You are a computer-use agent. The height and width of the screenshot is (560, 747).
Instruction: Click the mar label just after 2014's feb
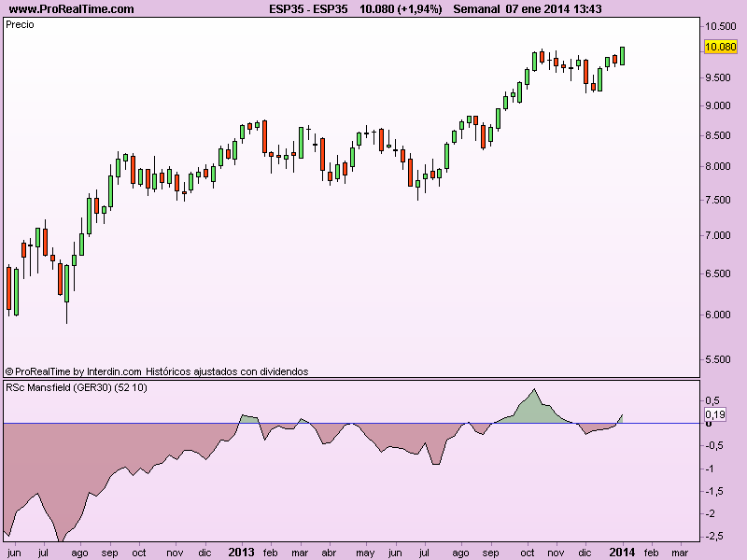(680, 553)
